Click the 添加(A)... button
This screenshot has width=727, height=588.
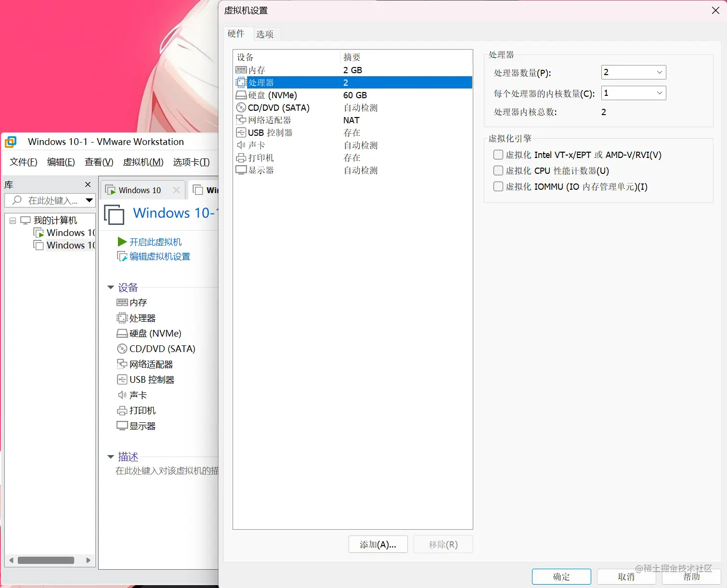pos(378,544)
